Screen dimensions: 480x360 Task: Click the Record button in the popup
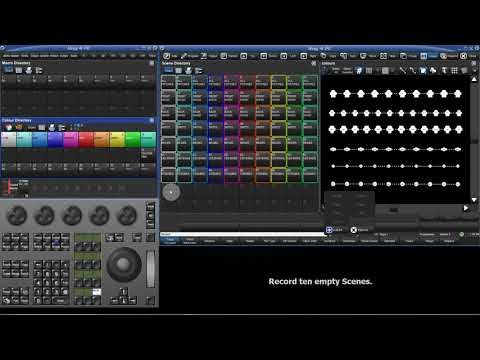click(334, 230)
